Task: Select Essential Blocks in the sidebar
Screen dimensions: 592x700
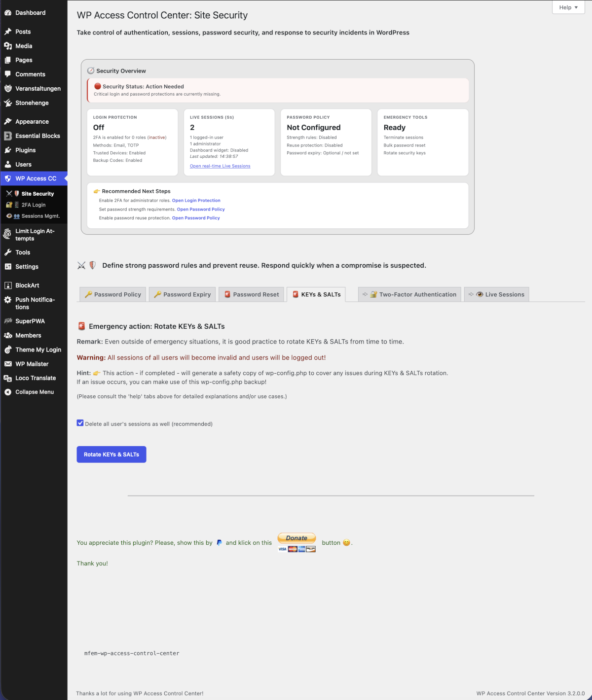Action: point(7,136)
